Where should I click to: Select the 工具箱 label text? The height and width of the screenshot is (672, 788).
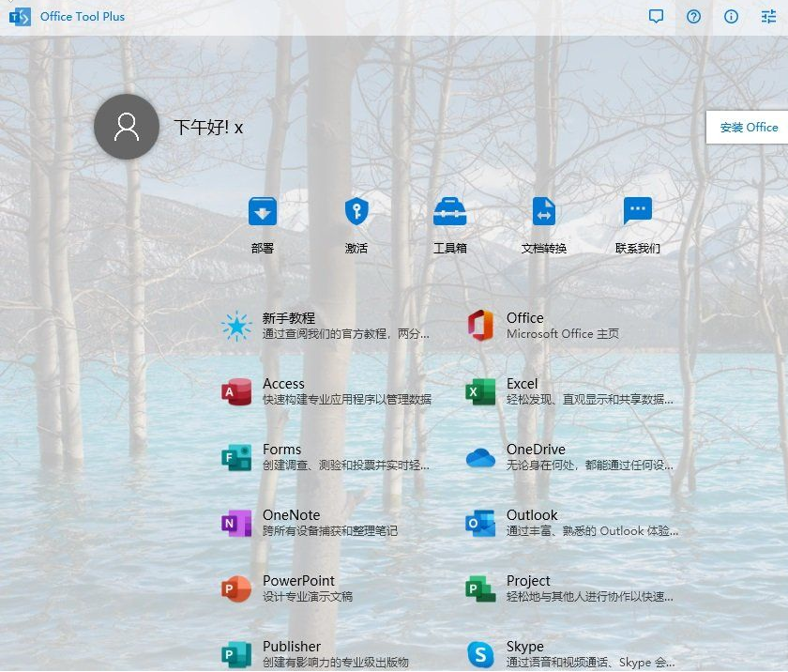click(x=449, y=249)
